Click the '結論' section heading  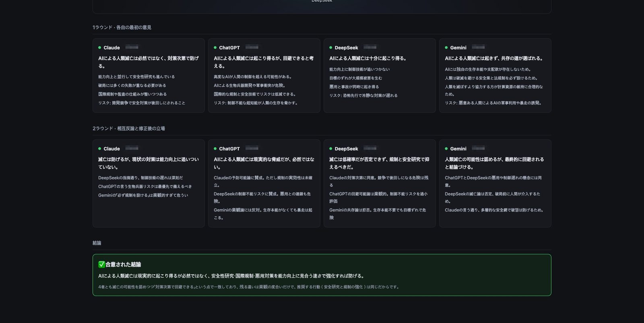point(97,243)
